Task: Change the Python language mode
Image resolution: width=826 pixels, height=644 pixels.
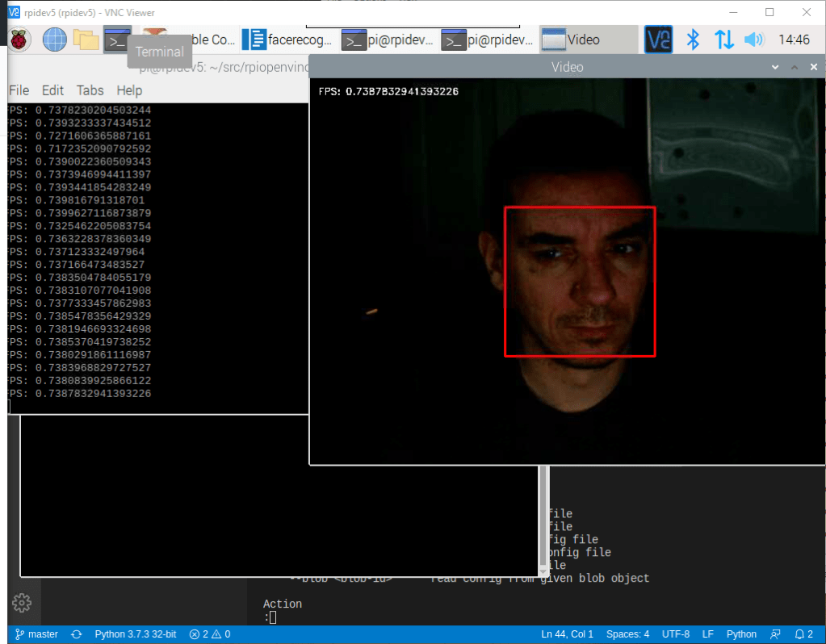Action: click(741, 634)
